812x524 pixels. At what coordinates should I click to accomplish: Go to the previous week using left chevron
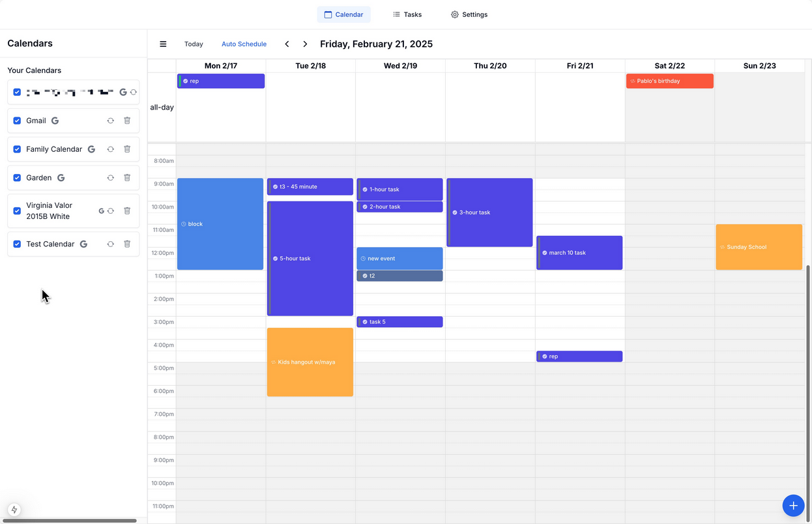287,44
